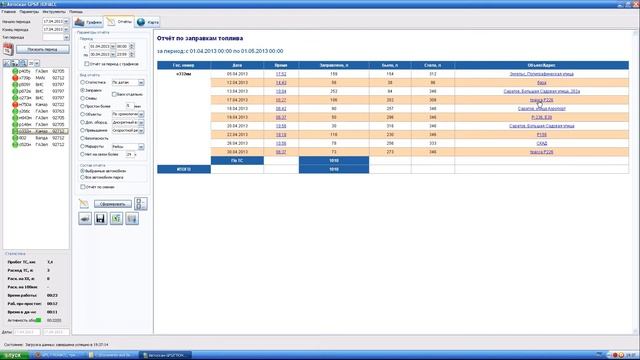
Task: Click the Простои minutes input field
Action: point(129,106)
